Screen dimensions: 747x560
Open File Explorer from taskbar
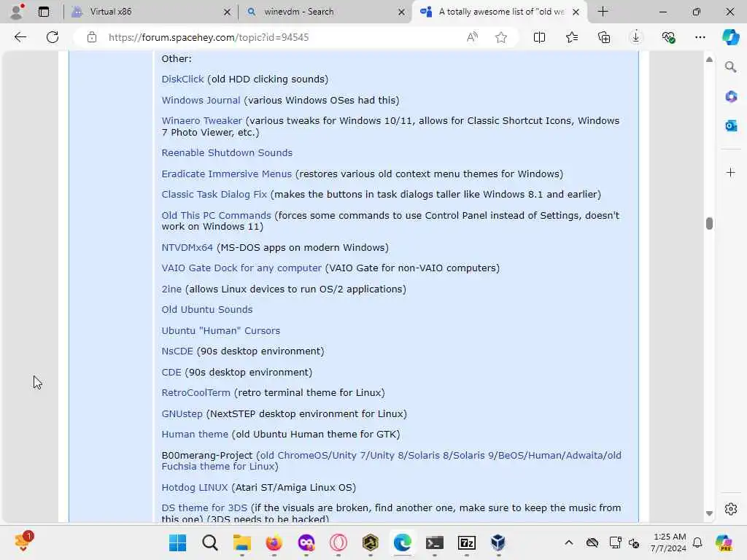coord(242,542)
